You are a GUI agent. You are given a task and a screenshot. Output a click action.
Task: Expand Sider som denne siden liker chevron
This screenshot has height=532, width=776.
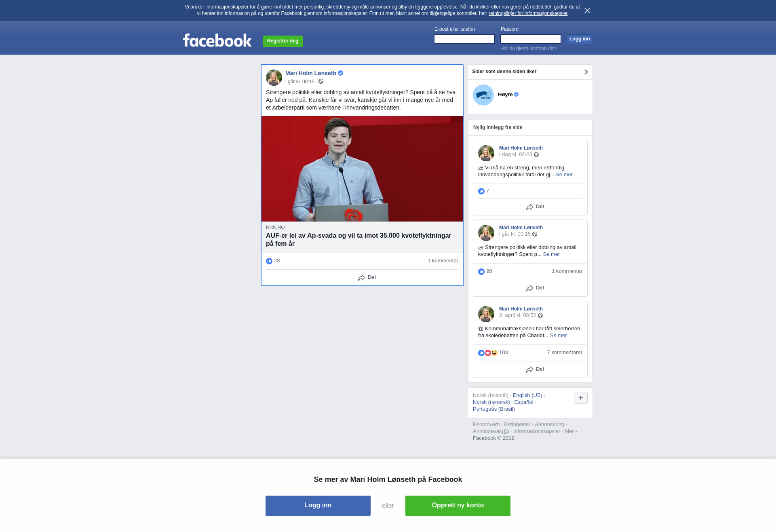(x=586, y=72)
